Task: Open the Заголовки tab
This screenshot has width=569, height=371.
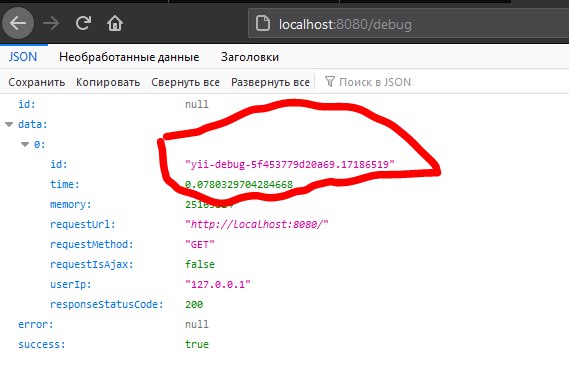Action: coord(250,57)
